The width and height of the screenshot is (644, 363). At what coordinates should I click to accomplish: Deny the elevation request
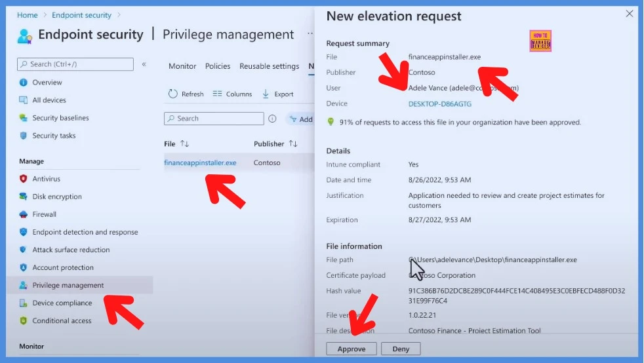click(401, 349)
